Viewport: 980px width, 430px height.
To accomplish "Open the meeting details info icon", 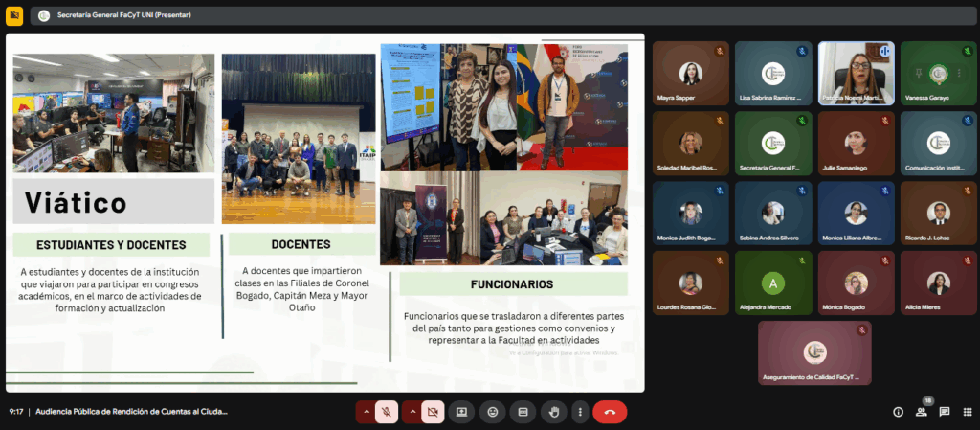I will [x=898, y=412].
